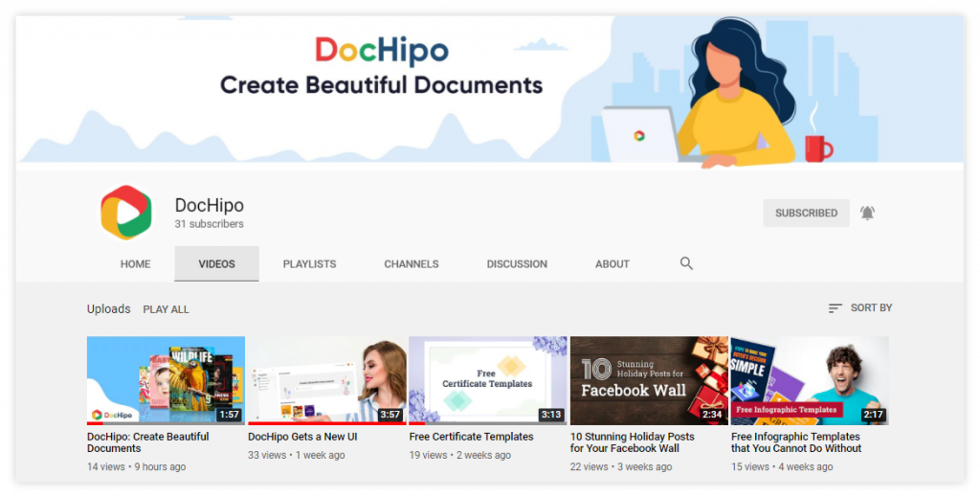Play the DocHipo Gets a New UI thumbnail

[x=327, y=380]
